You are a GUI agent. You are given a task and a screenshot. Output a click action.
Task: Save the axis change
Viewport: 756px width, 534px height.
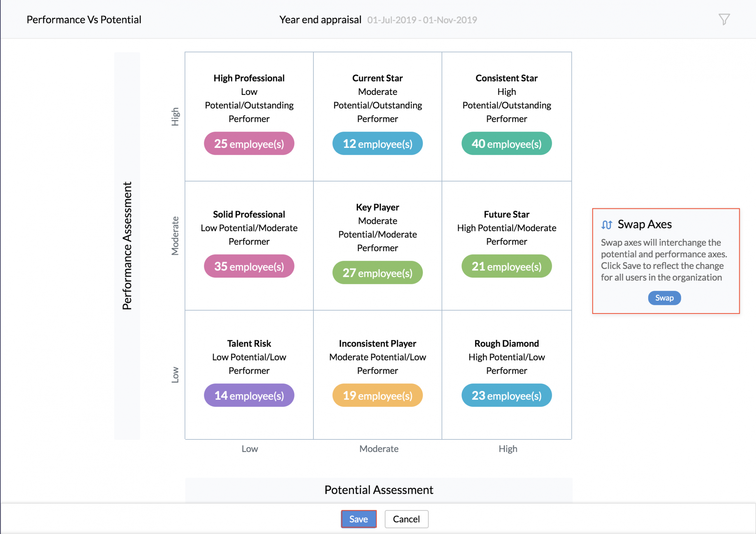(358, 519)
